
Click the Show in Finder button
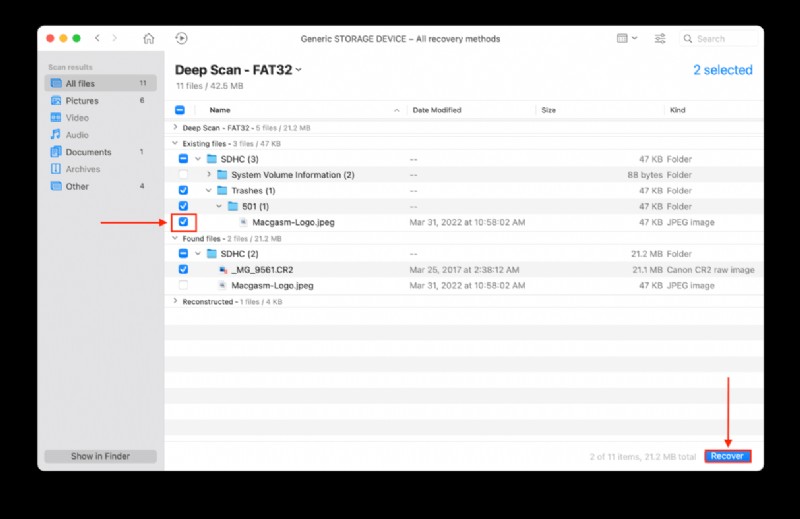click(x=101, y=456)
